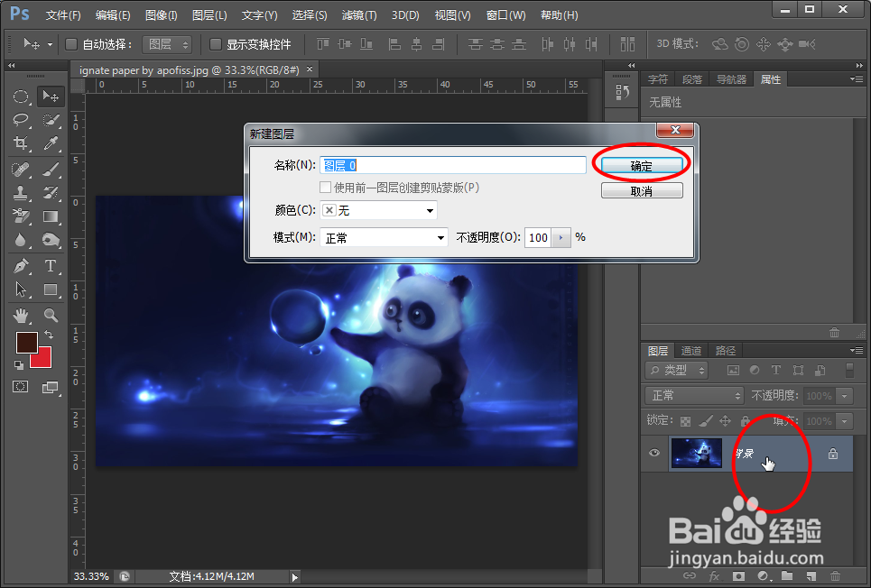Toggle lock position icon
871x588 pixels.
click(x=726, y=421)
